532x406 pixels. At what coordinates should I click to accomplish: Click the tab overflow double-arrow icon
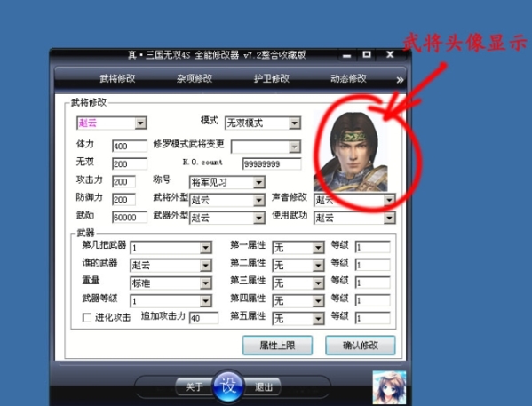click(x=400, y=80)
